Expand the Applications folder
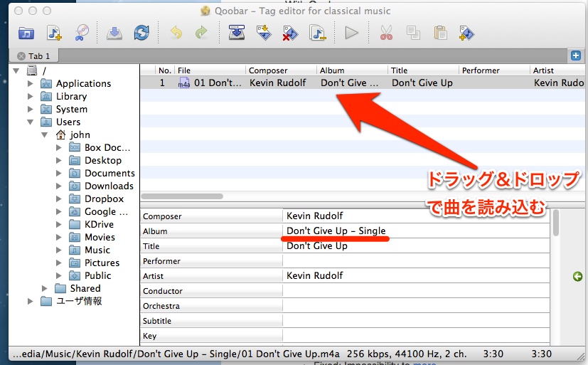This screenshot has width=588, height=365. 30,83
